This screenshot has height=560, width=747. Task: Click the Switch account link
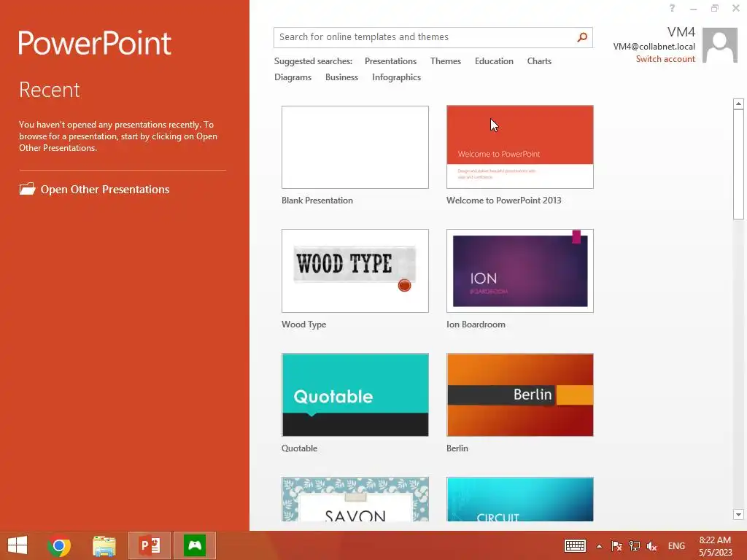(665, 59)
